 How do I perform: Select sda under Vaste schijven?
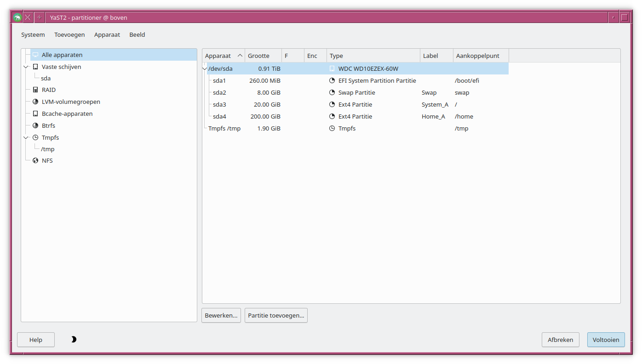click(x=46, y=79)
